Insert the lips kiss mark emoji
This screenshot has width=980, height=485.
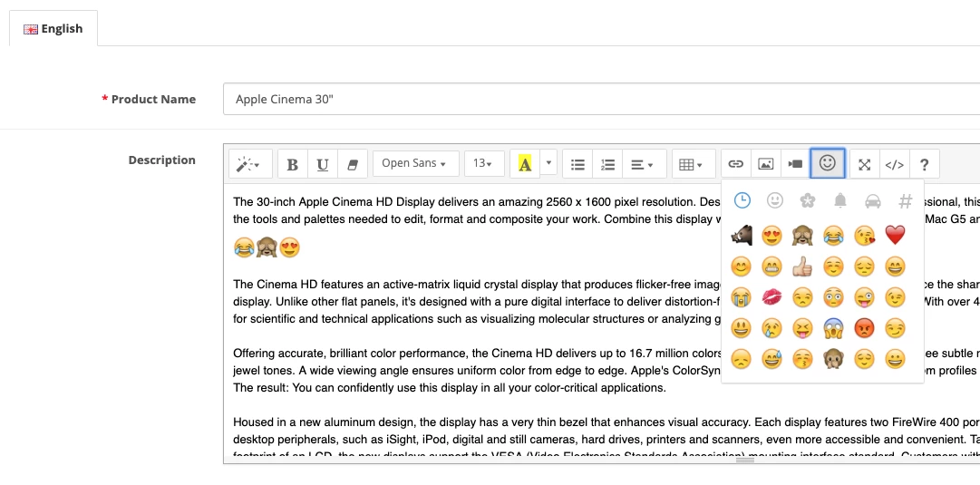click(771, 297)
